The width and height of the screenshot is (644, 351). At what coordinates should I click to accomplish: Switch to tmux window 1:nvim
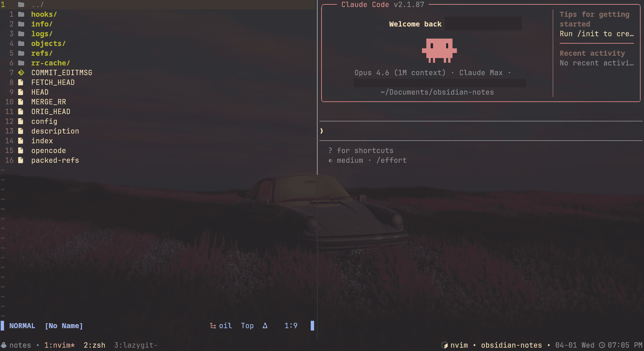pos(60,345)
